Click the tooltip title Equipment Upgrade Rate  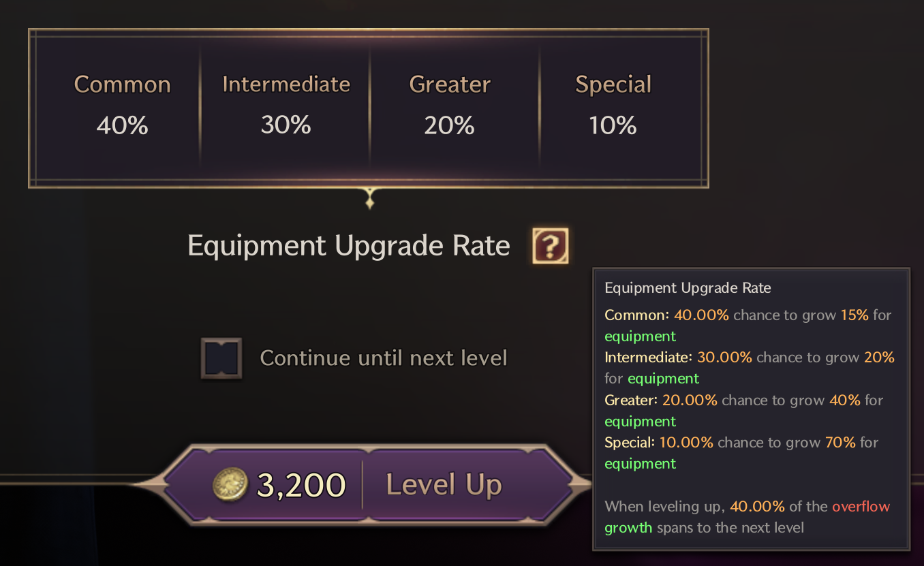tap(688, 287)
